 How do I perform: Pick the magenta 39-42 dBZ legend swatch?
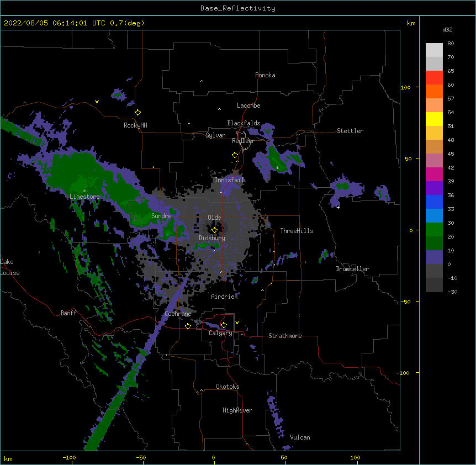[434, 174]
